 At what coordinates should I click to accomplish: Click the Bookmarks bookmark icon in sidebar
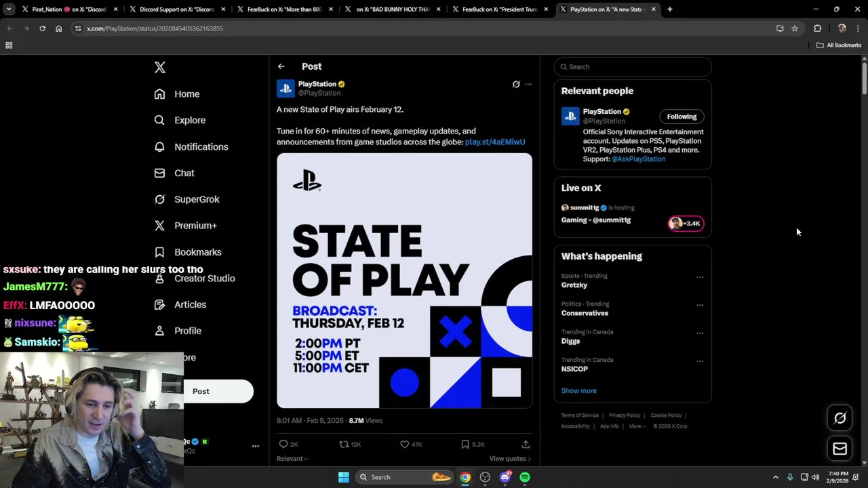[x=159, y=252]
